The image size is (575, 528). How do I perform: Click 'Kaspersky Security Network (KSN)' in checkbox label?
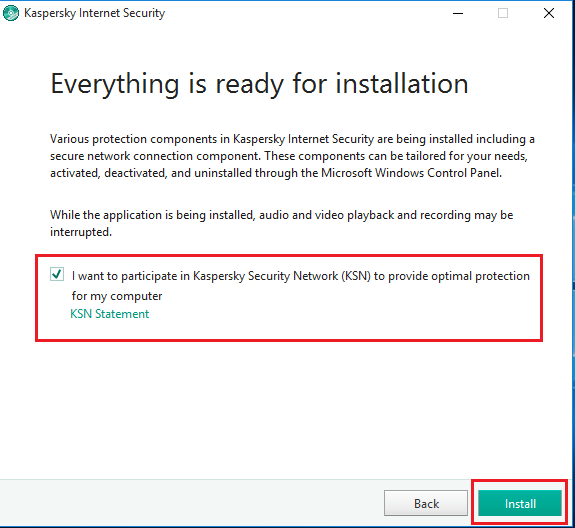282,276
